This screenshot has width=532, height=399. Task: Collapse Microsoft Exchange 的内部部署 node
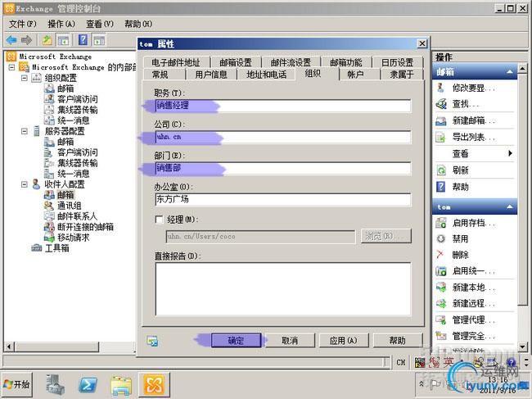pos(11,67)
